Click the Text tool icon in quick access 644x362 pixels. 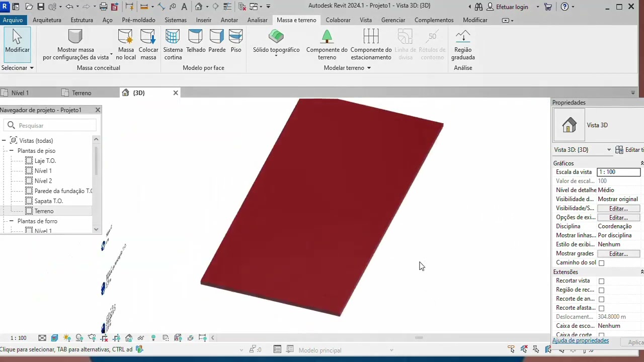point(184,7)
